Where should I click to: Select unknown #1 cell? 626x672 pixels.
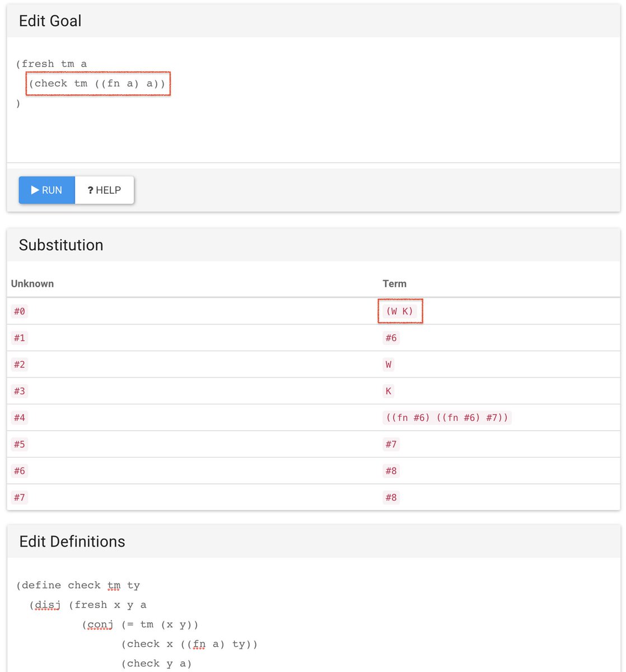coord(20,338)
